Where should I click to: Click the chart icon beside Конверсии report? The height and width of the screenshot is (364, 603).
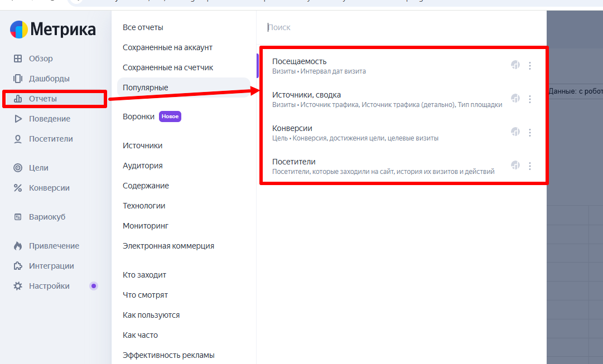coord(515,132)
